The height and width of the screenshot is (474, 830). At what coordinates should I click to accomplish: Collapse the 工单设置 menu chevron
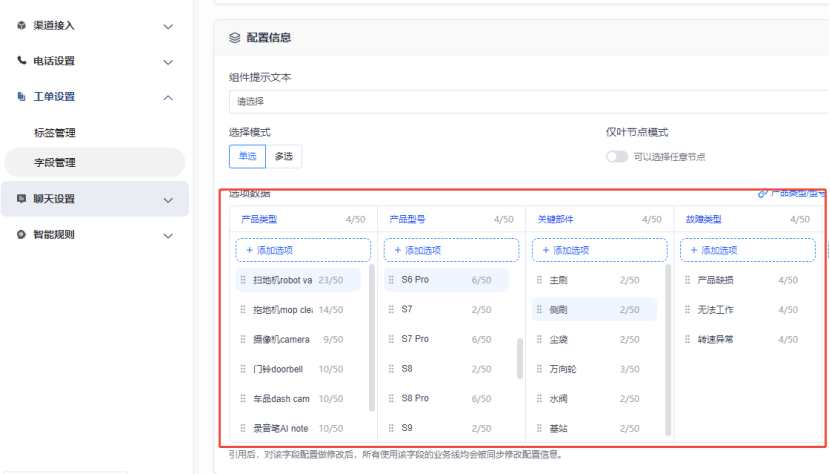click(x=168, y=97)
